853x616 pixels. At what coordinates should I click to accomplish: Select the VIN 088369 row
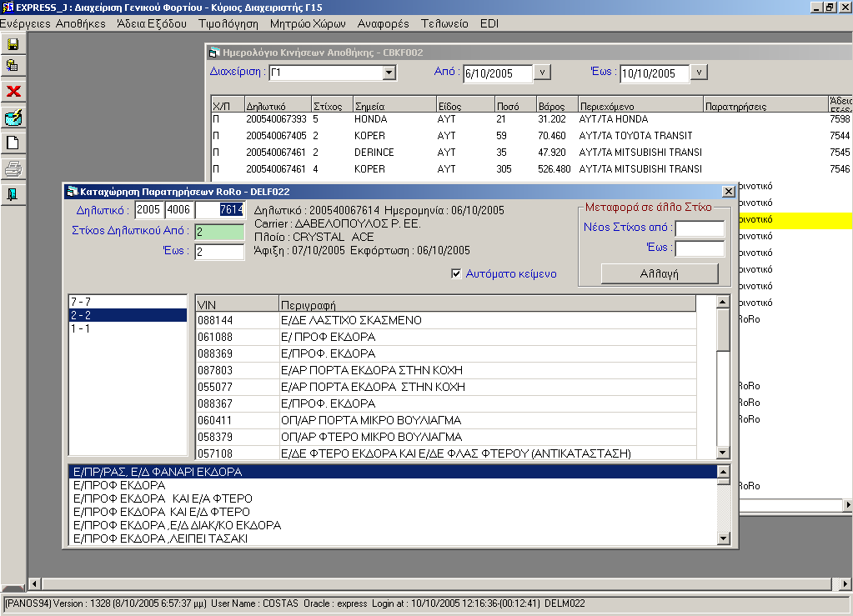pos(446,353)
